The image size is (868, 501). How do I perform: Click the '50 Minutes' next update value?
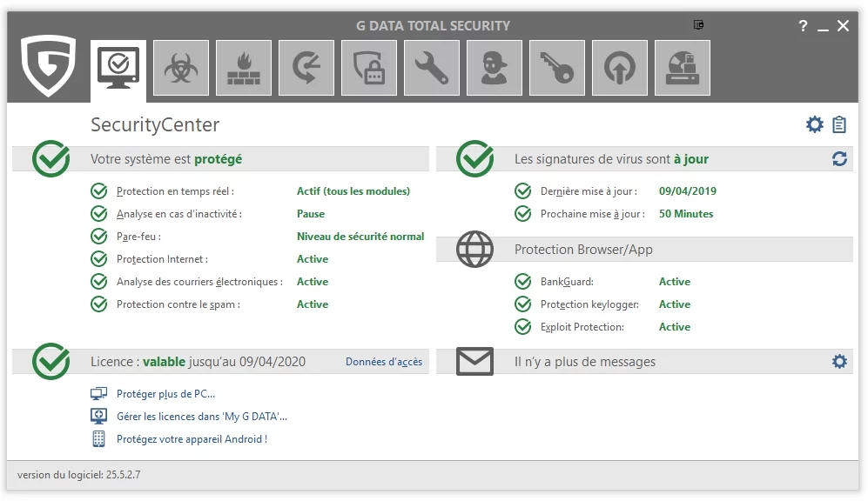(x=686, y=214)
